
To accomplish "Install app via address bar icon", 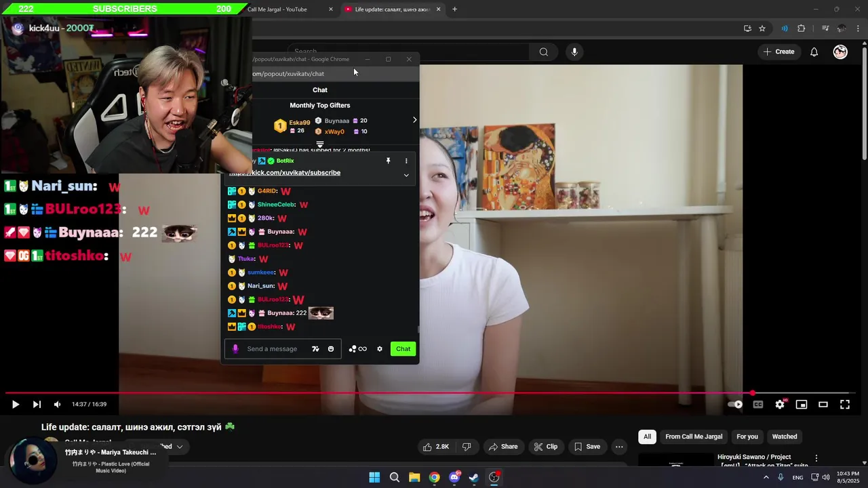I will 747,28.
